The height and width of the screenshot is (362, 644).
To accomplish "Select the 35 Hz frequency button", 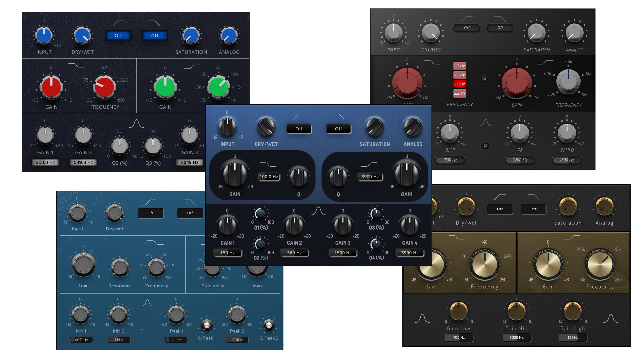I will tap(460, 66).
